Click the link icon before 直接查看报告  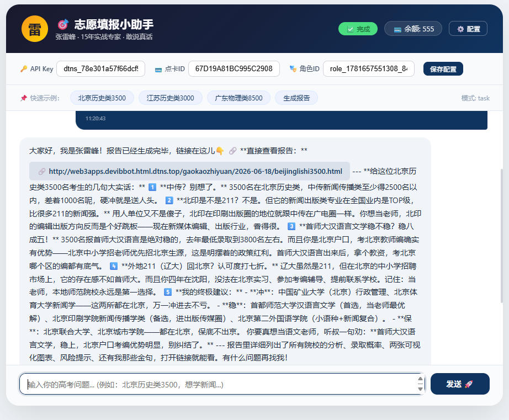click(233, 151)
